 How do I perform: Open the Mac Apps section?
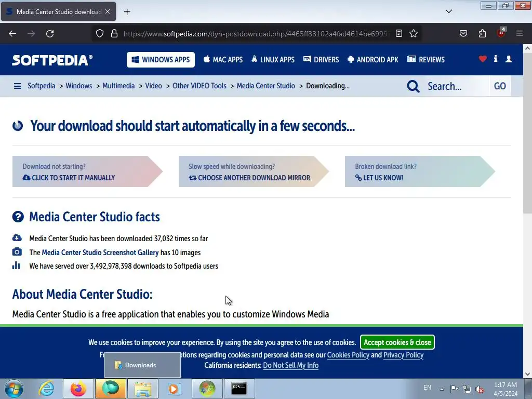[x=223, y=60]
